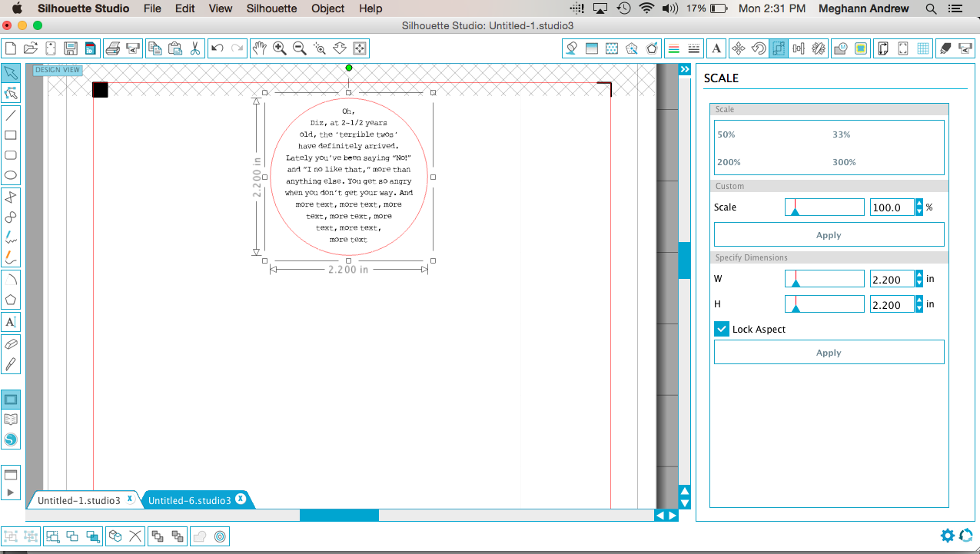Scale the object to 300%
This screenshot has height=554, width=980.
click(844, 162)
